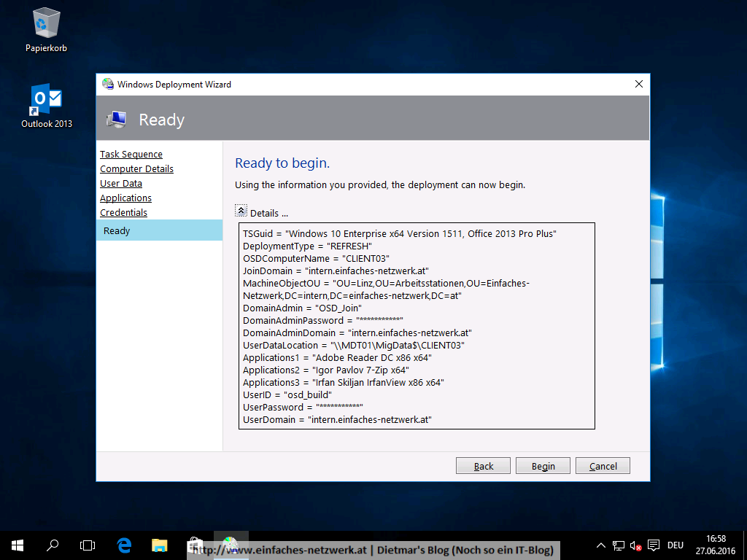747x560 pixels.
Task: Click the MachineObjectOU line in details
Action: click(x=387, y=289)
